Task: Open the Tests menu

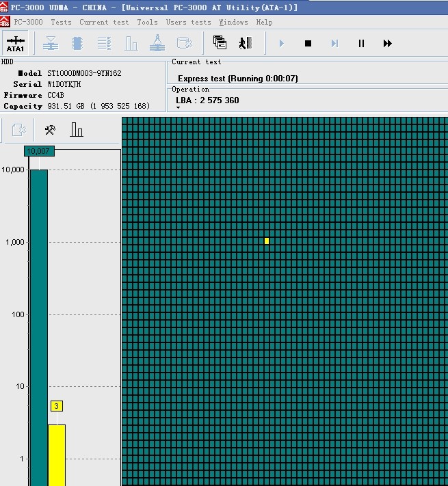Action: [x=61, y=22]
